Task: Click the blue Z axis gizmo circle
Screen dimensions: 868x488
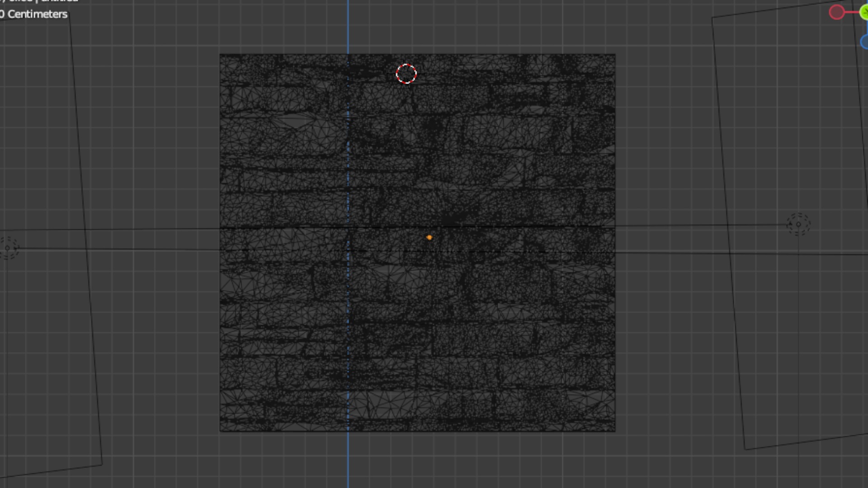Action: (x=864, y=42)
